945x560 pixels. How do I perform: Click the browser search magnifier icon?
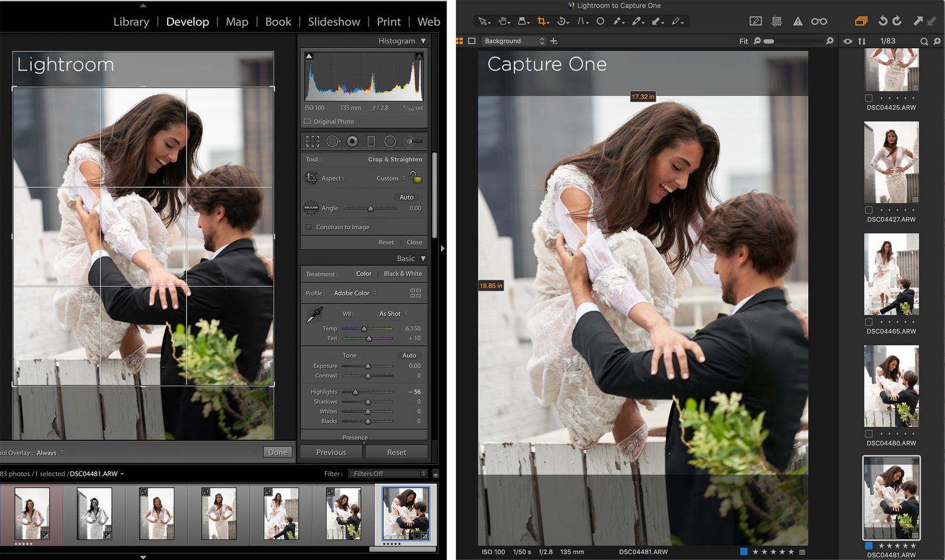click(x=924, y=41)
